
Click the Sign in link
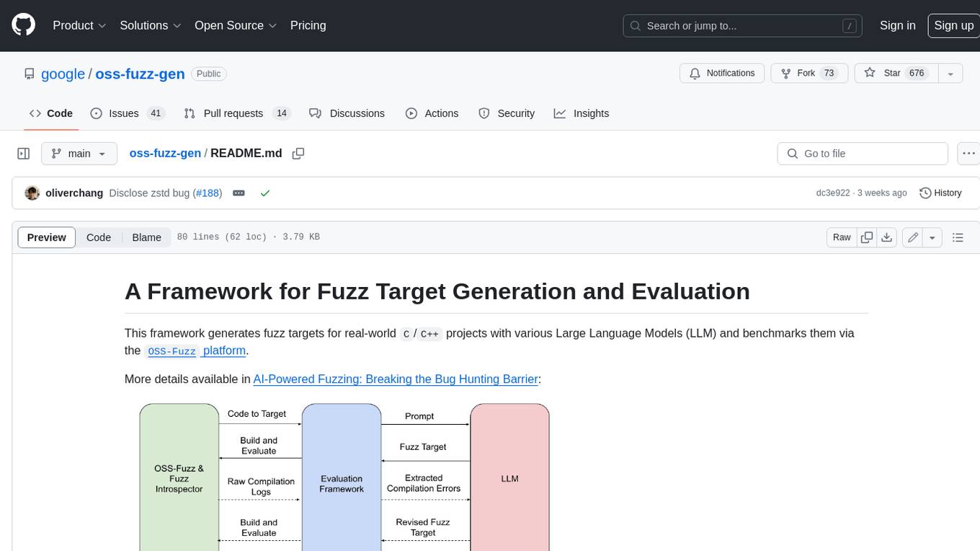[x=897, y=25]
